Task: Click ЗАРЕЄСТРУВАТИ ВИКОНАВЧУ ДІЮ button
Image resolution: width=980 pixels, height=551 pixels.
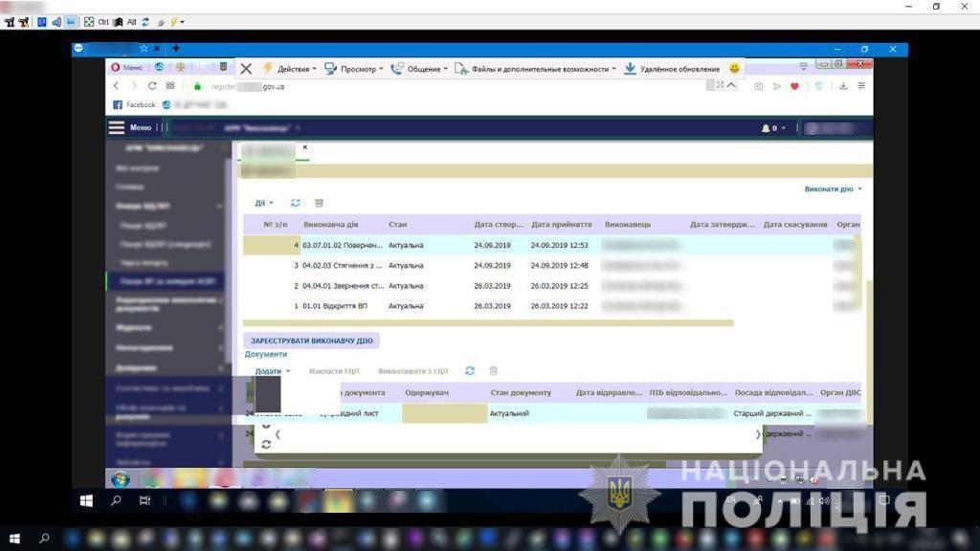Action: click(x=311, y=341)
